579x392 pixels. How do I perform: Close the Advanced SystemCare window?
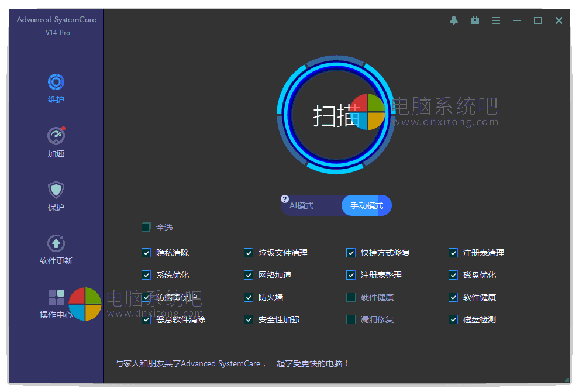click(x=559, y=20)
